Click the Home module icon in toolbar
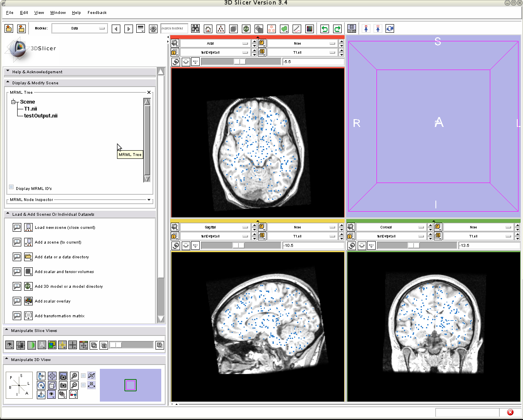The image size is (523, 420). [208, 29]
